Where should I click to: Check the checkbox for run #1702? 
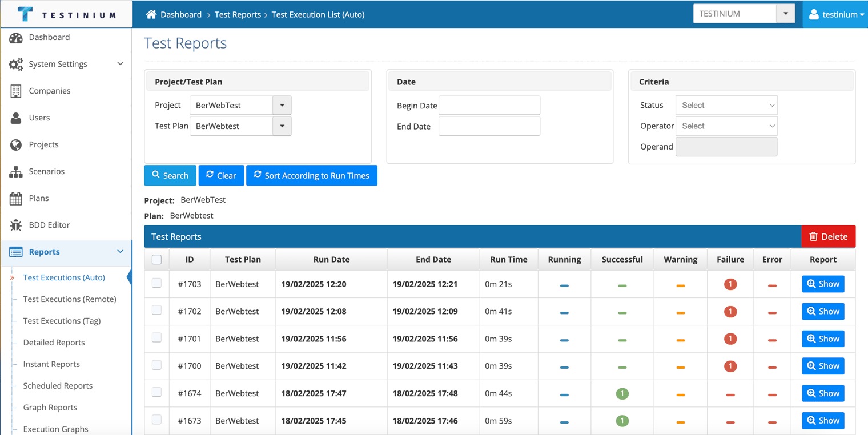(157, 311)
